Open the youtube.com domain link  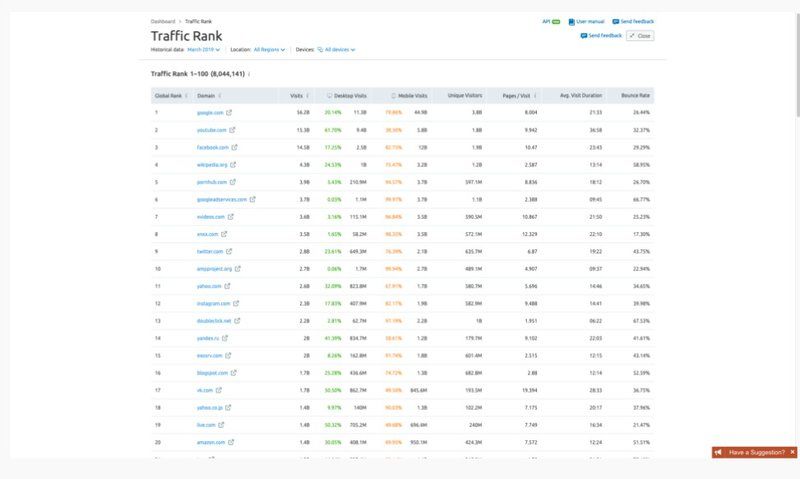212,130
